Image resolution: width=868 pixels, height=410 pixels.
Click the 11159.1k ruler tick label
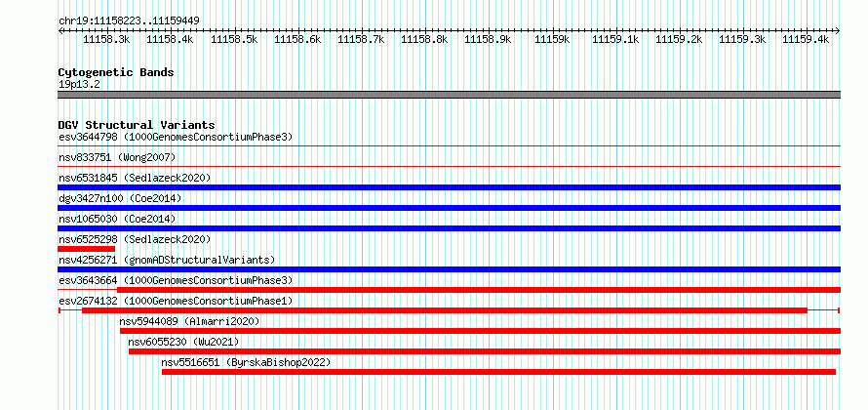click(x=615, y=40)
